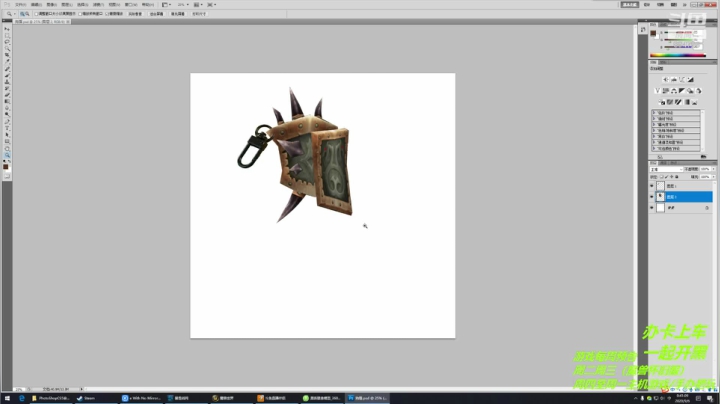The height and width of the screenshot is (404, 720).
Task: Open the layer blend mode dropdown
Action: point(666,169)
